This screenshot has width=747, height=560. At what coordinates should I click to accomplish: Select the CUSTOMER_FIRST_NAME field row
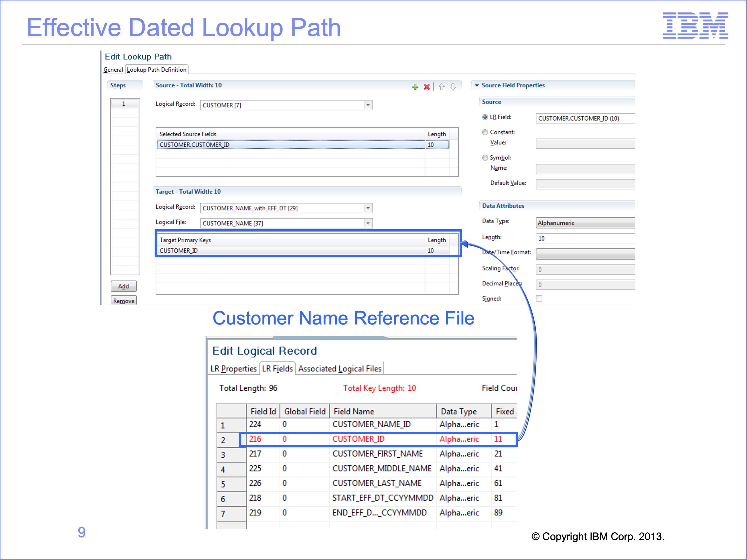pyautogui.click(x=377, y=454)
